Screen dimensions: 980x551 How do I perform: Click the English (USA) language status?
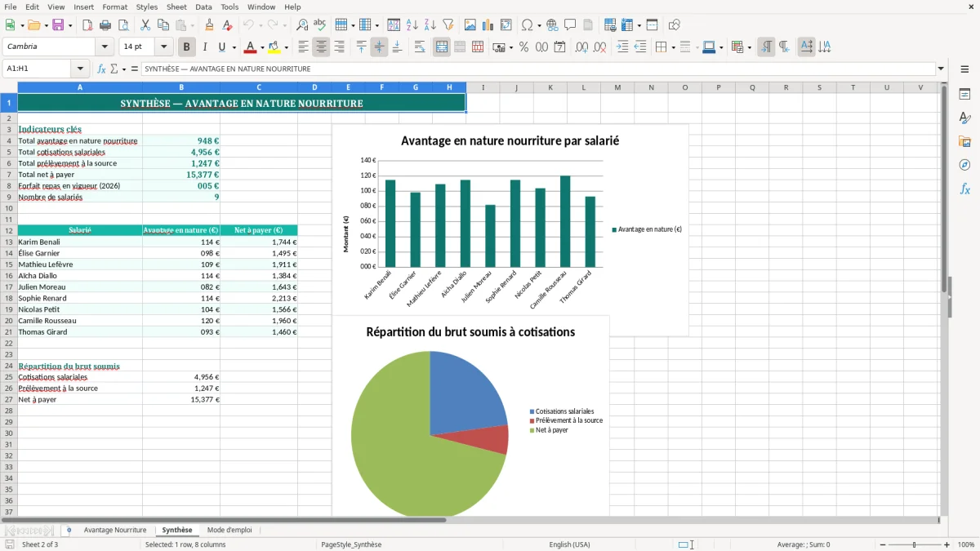click(569, 544)
